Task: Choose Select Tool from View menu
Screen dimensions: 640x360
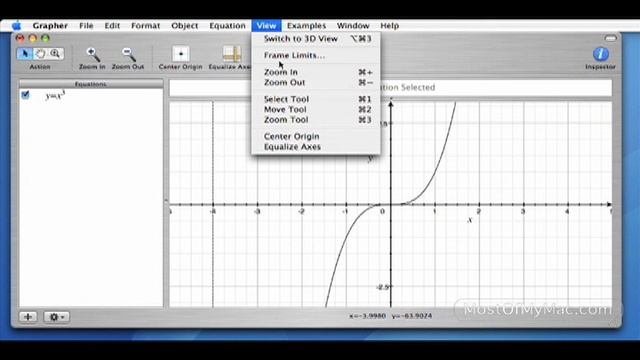Action: pos(316,99)
